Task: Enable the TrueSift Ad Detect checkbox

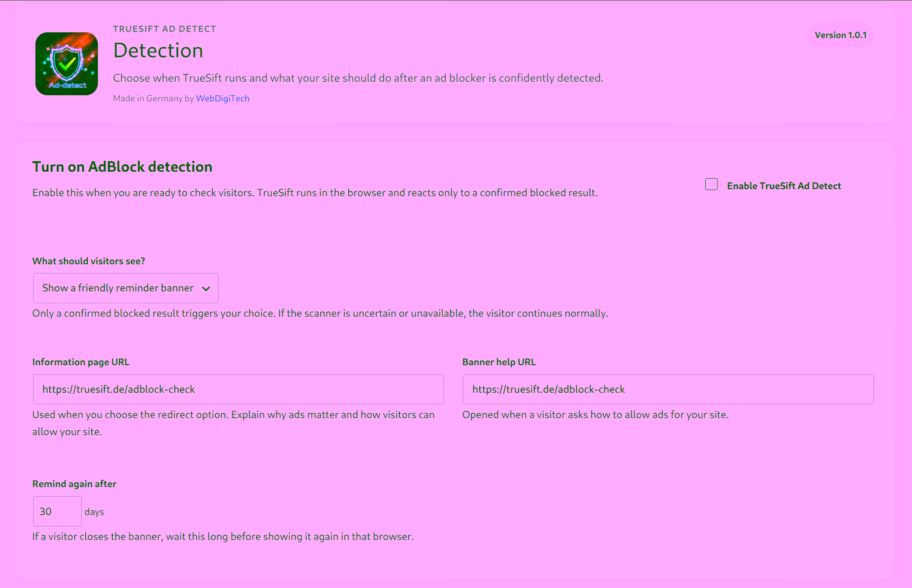Action: 711,184
